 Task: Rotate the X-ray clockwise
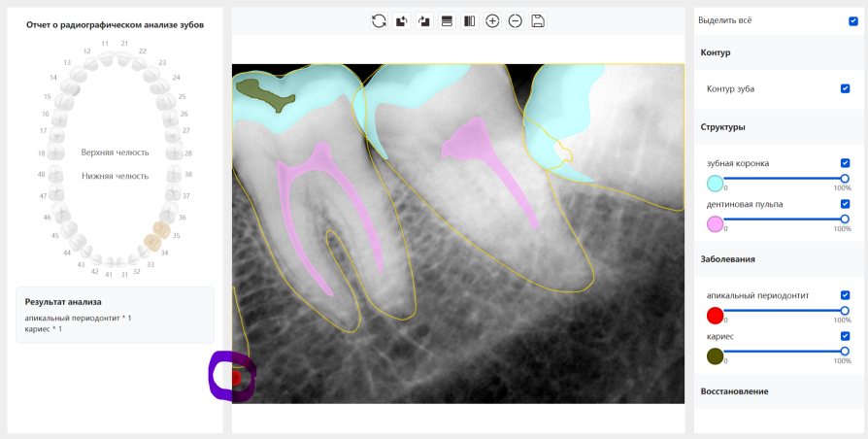(x=423, y=20)
